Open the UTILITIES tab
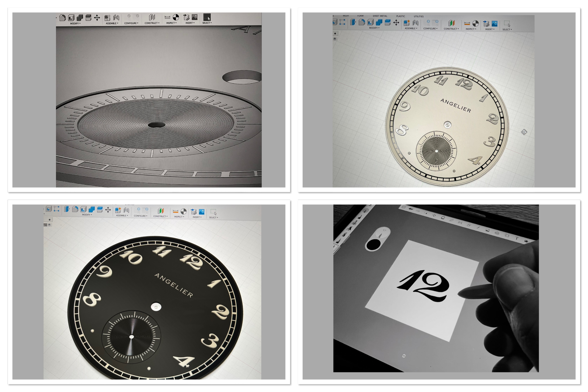588x392 pixels. (x=419, y=17)
